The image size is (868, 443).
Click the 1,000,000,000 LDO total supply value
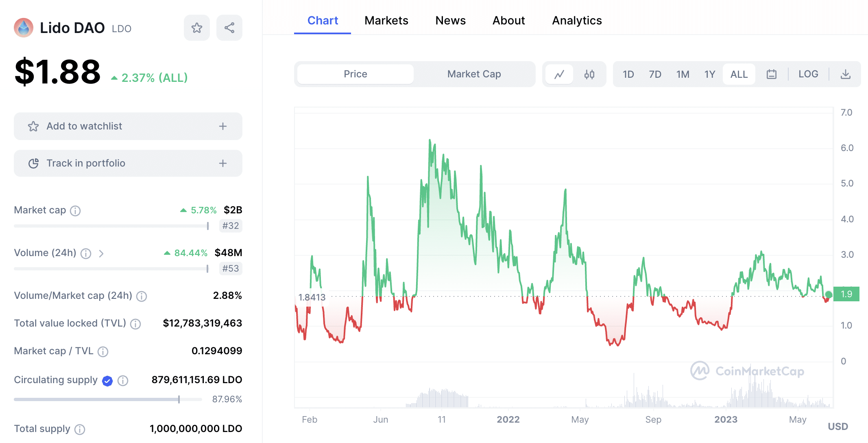coord(196,429)
